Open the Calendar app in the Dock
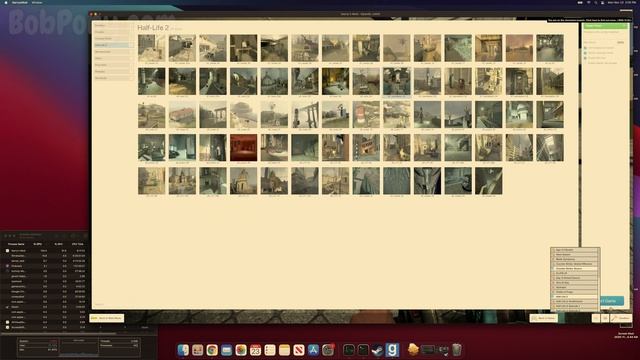Image resolution: width=640 pixels, height=360 pixels. (256, 350)
